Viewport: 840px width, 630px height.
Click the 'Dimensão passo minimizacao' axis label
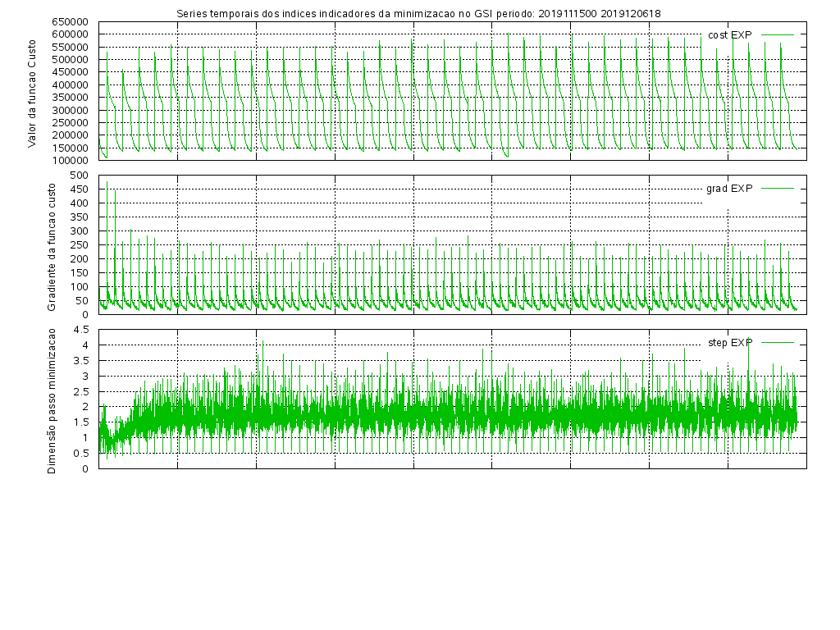[52, 400]
